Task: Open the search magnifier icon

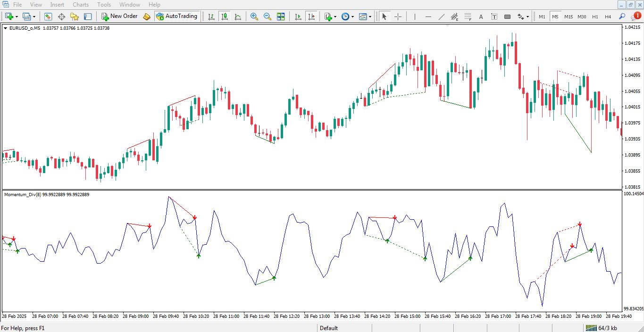Action: point(622,17)
